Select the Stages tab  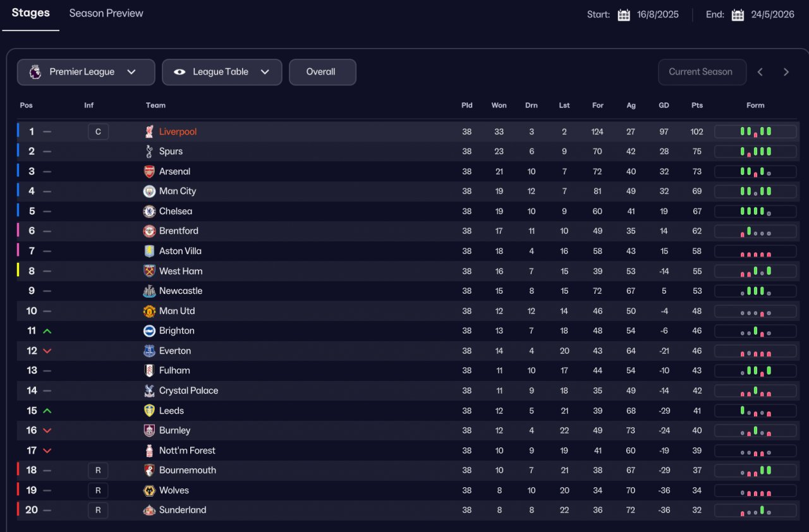[x=30, y=13]
